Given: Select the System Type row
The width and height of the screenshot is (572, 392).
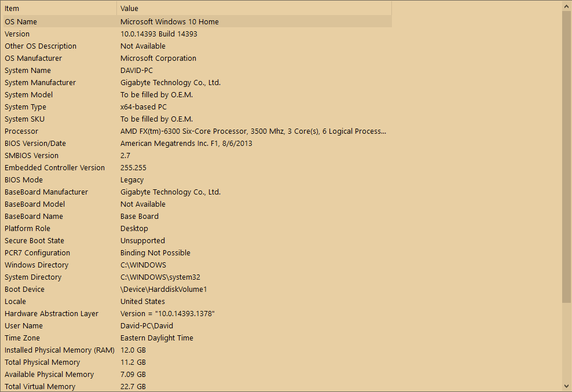Looking at the screenshot, I should pyautogui.click(x=197, y=107).
